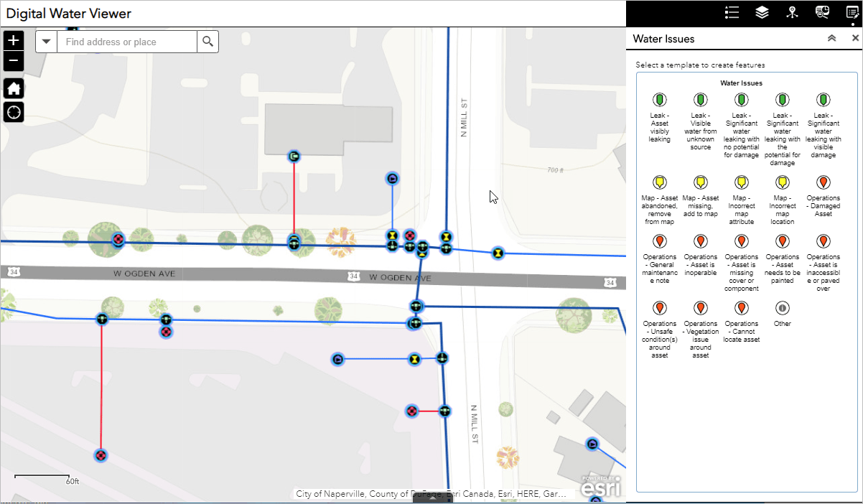Click the map attribution text

pyautogui.click(x=431, y=494)
